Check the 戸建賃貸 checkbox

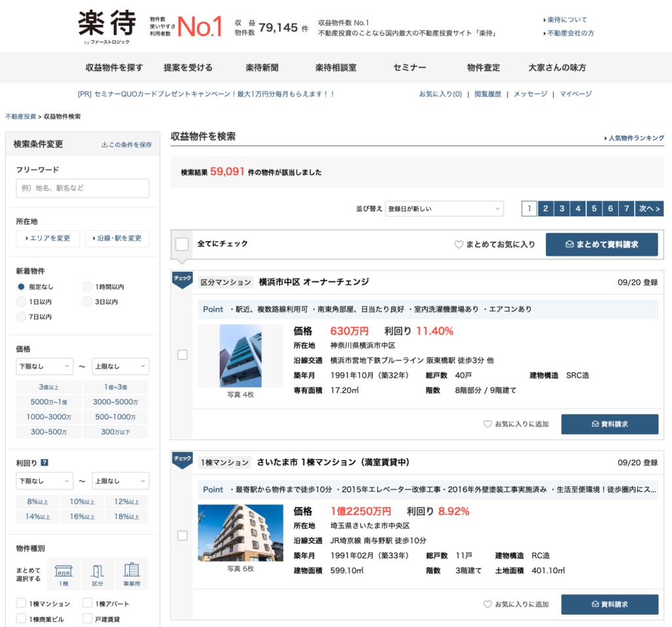(x=87, y=618)
